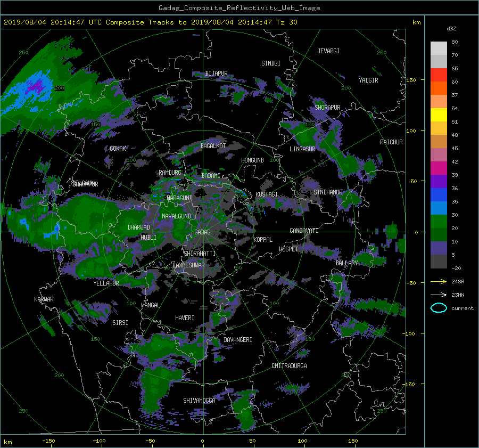Select the KOPPAL city label
This screenshot has width=479, height=448.
point(263,240)
